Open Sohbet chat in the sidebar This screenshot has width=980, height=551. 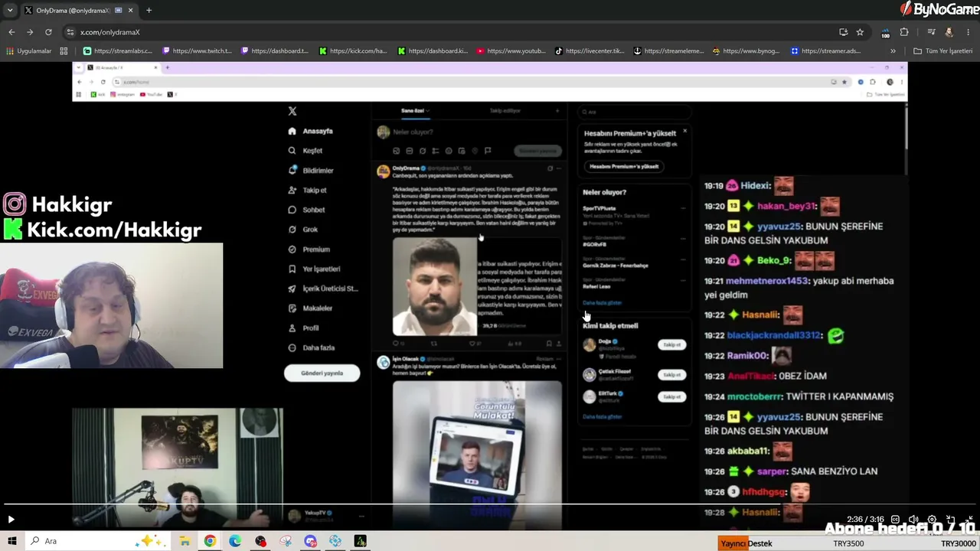click(x=306, y=210)
